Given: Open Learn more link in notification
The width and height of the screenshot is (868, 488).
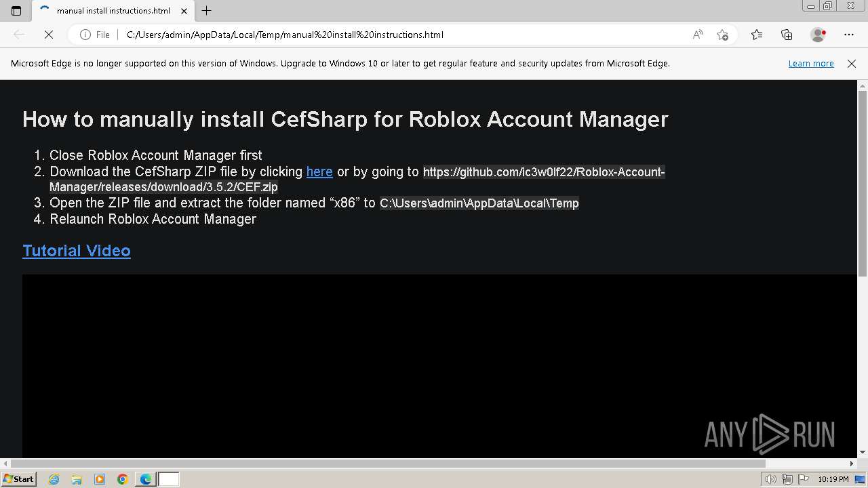Looking at the screenshot, I should (811, 63).
